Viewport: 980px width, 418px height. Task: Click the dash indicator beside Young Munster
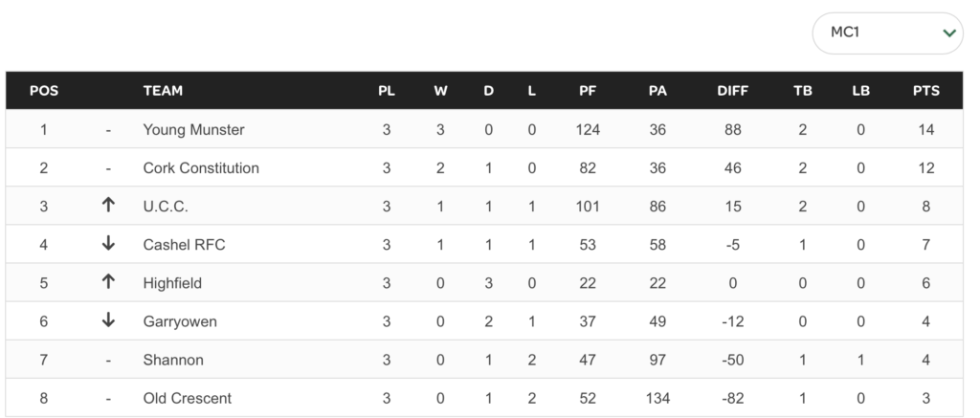(108, 129)
